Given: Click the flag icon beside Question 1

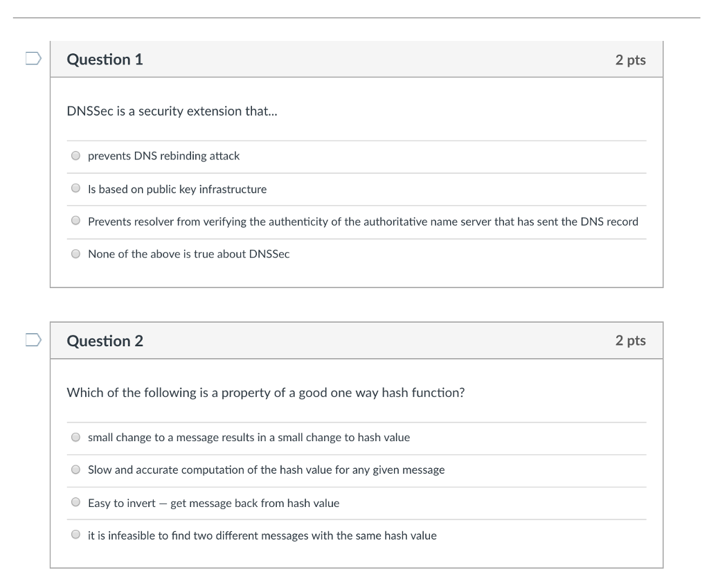Looking at the screenshot, I should (x=32, y=60).
